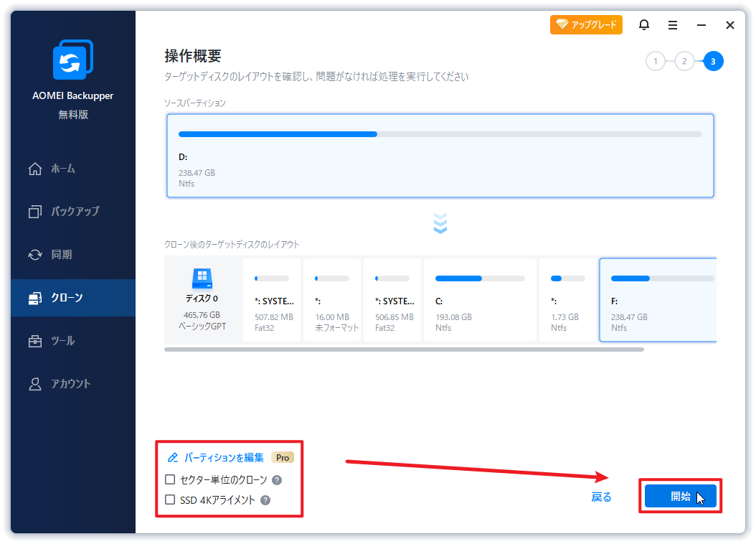Click the double chevron arrow between layouts
This screenshot has height=544, width=756.
(x=440, y=223)
